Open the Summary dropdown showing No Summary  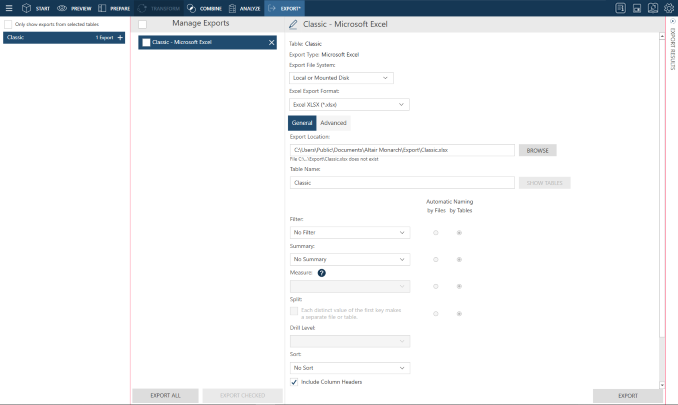coord(350,259)
